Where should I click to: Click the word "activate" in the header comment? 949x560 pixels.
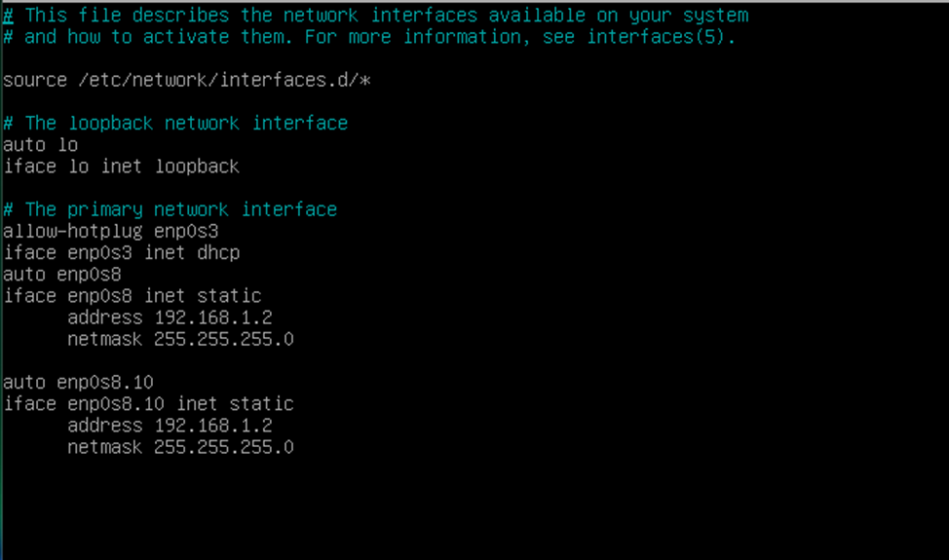186,37
